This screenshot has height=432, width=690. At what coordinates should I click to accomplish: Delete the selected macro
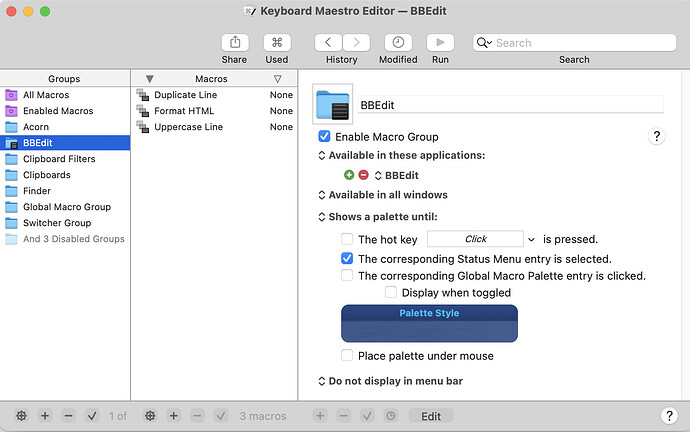198,416
